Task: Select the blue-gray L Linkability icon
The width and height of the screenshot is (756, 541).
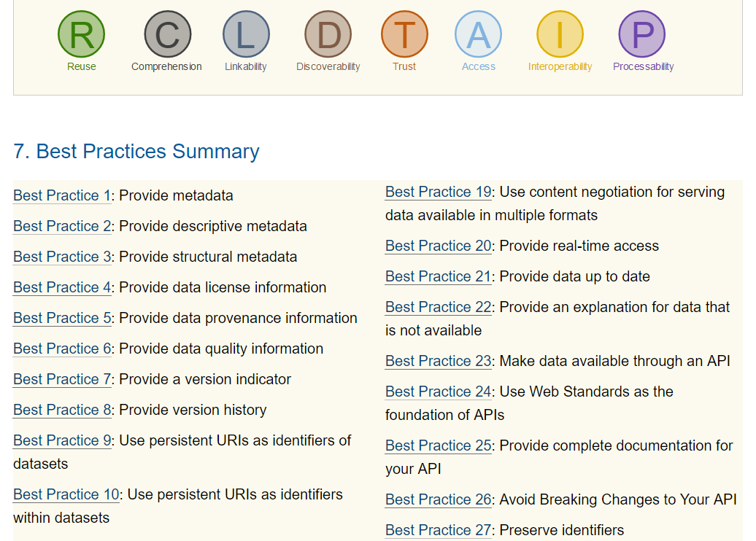Action: (x=246, y=34)
